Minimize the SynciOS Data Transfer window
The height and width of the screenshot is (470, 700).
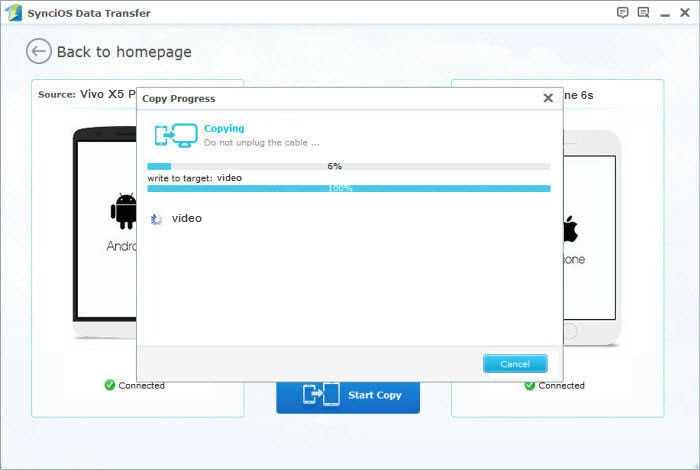[x=664, y=12]
